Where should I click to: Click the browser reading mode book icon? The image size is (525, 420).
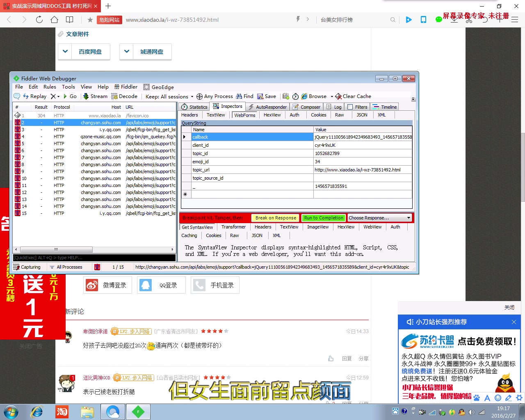pos(70,19)
